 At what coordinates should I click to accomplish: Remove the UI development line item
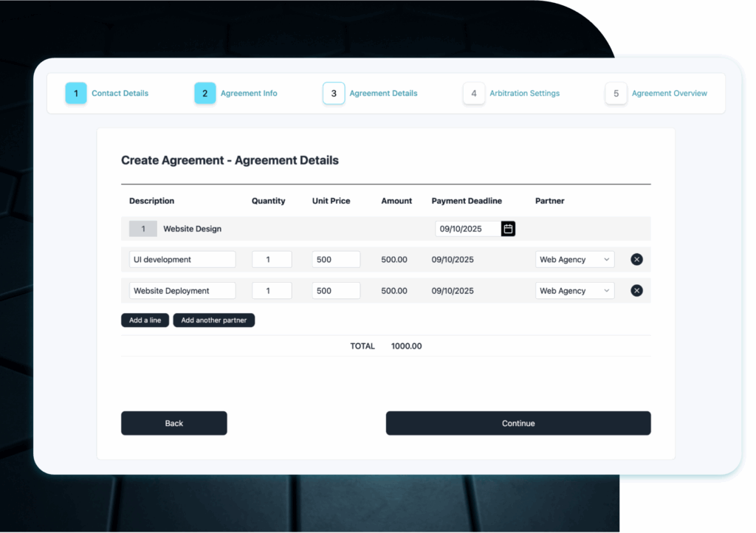click(x=636, y=259)
